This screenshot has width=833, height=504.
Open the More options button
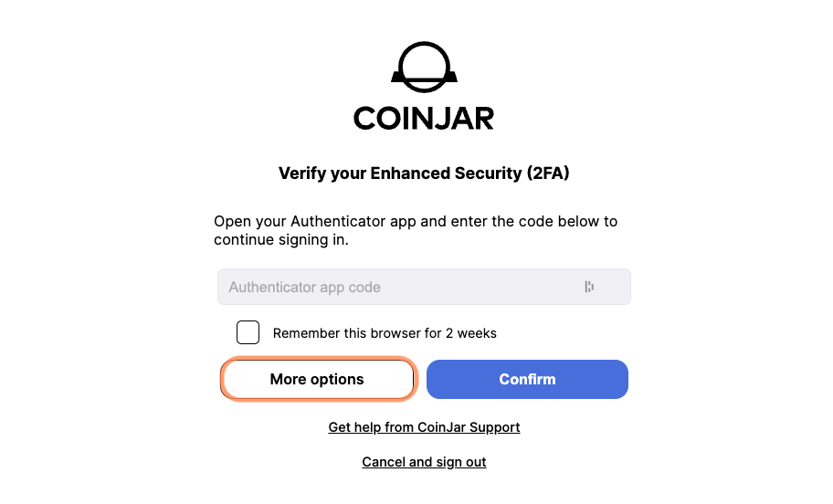point(317,379)
